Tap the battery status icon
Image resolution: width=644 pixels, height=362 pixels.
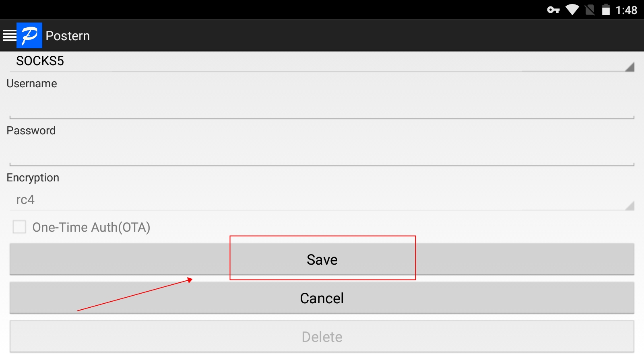pyautogui.click(x=606, y=10)
